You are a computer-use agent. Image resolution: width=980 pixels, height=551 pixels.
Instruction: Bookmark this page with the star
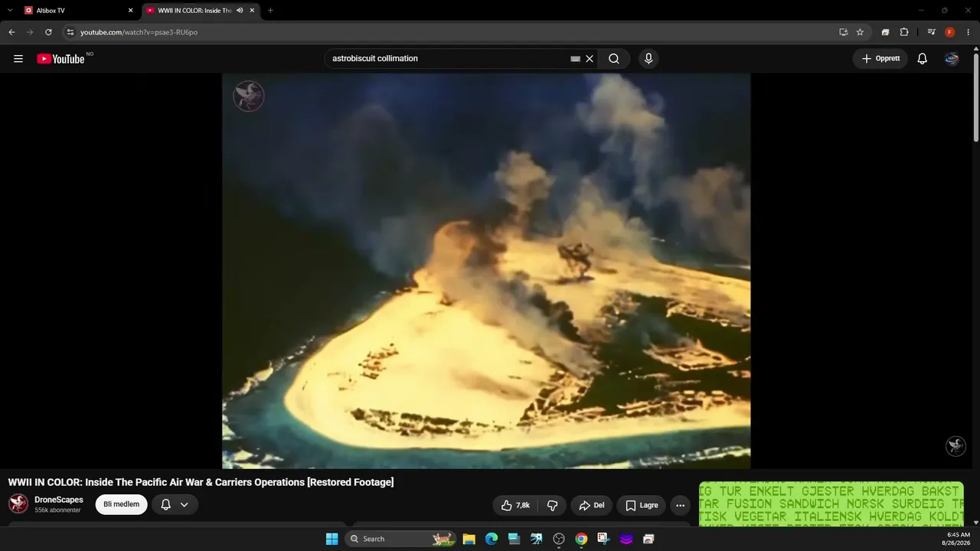point(860,32)
